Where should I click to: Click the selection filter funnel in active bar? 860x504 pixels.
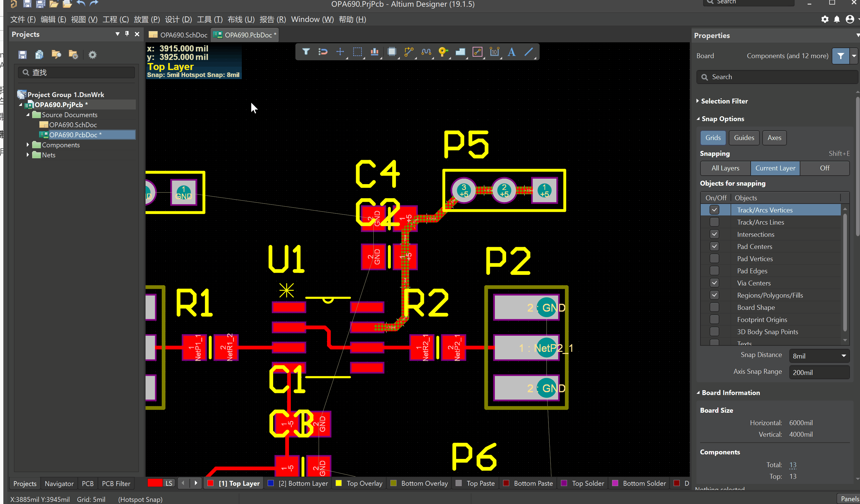pos(306,52)
